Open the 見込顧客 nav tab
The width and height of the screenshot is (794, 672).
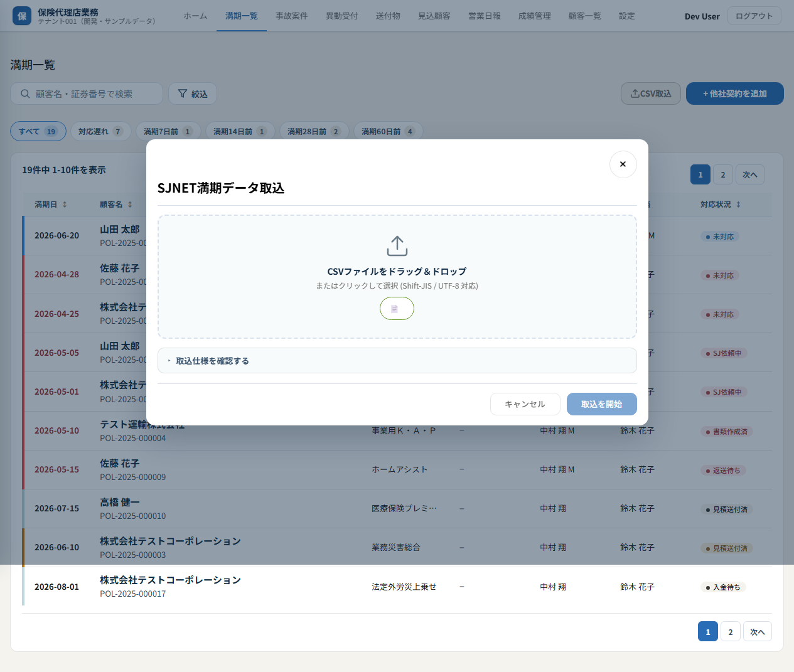point(434,16)
